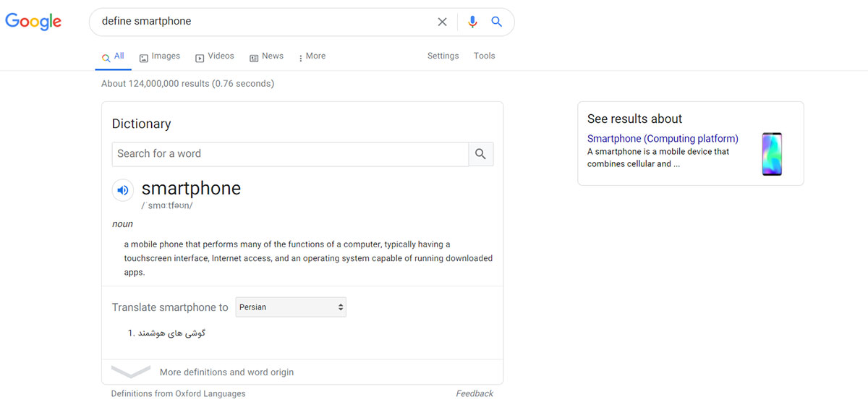Clear the search query with X icon
Screen dimensions: 868x410
point(442,22)
